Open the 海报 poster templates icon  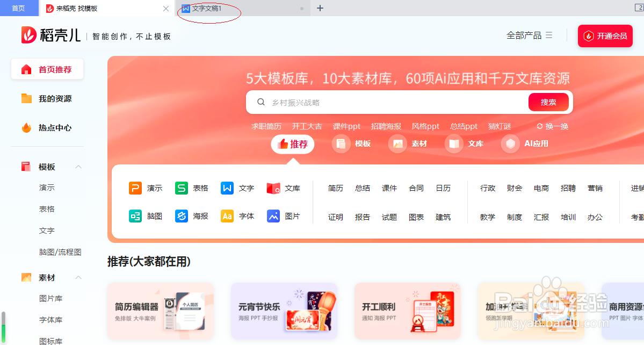point(181,217)
